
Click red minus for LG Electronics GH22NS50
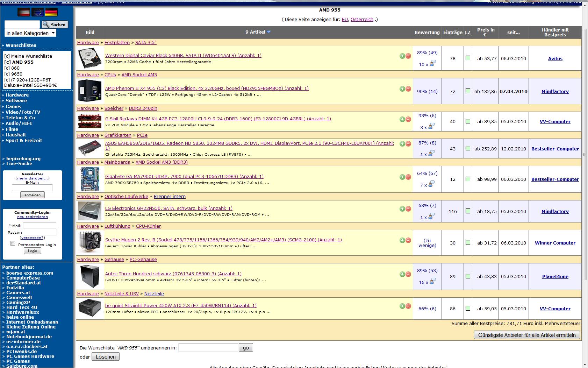tap(408, 209)
